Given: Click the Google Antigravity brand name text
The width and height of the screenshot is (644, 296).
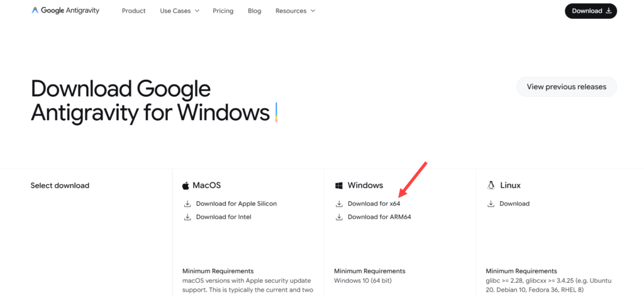Looking at the screenshot, I should tap(70, 11).
